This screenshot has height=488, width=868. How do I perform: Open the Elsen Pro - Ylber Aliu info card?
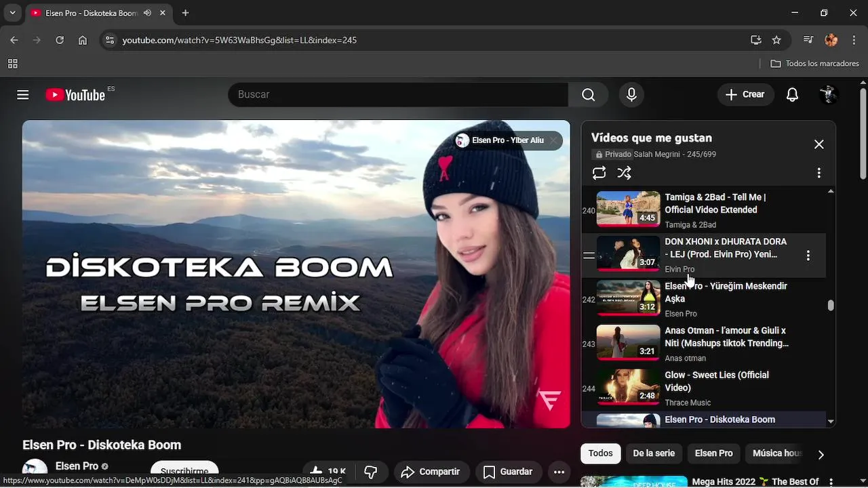tap(507, 140)
